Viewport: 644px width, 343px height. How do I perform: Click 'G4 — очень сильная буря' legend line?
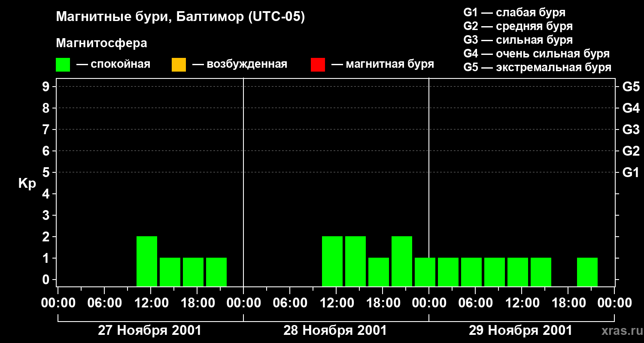(x=536, y=54)
